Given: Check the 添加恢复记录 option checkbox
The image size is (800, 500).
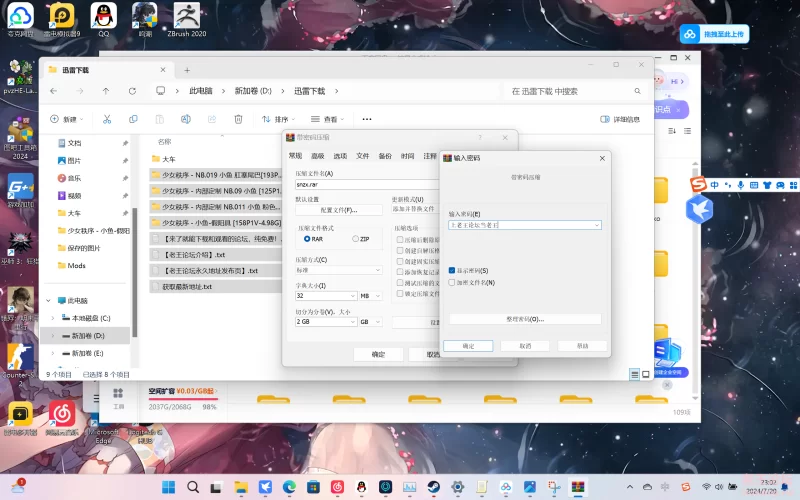Looking at the screenshot, I should point(400,272).
